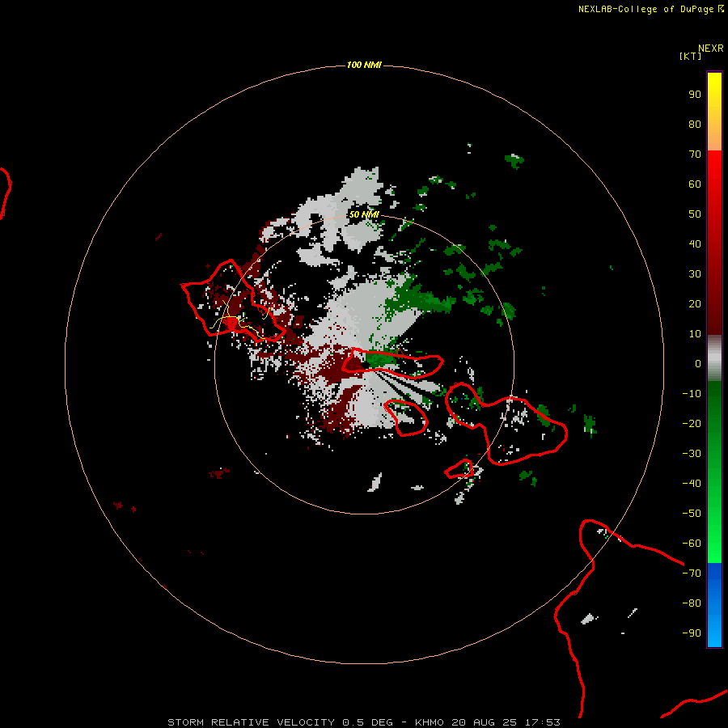Select the 10 knot scale label
Viewport: 728px width, 728px height.
coord(695,334)
